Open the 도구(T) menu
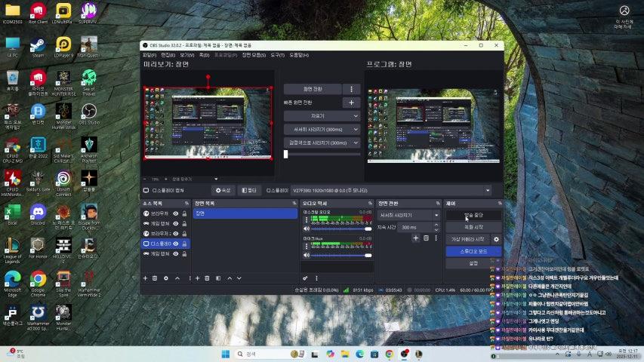Screen dimensions: 644x362 [x=277, y=55]
